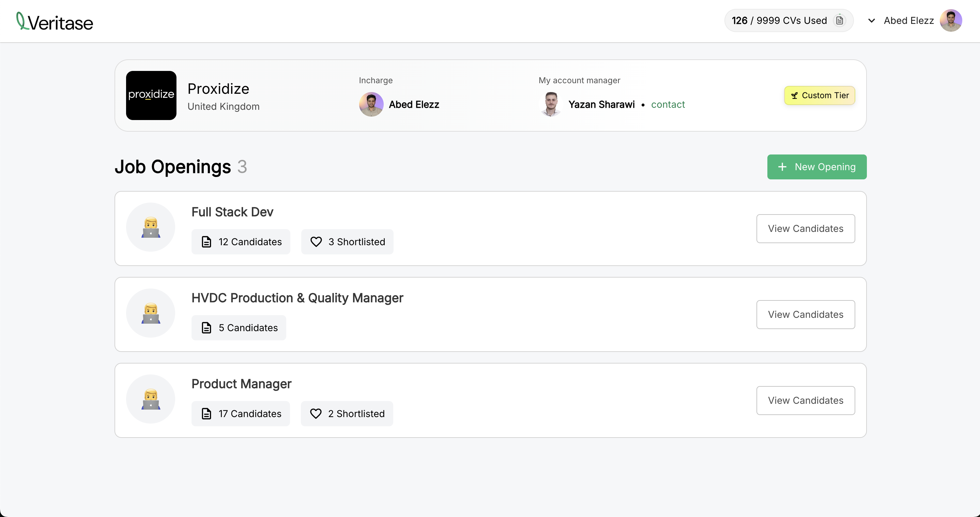Click the Full Stack Dev job avatar icon
980x517 pixels.
click(x=151, y=227)
